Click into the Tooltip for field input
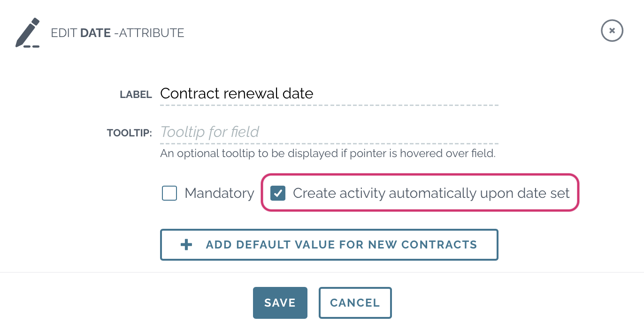This screenshot has width=644, height=331. pos(329,132)
